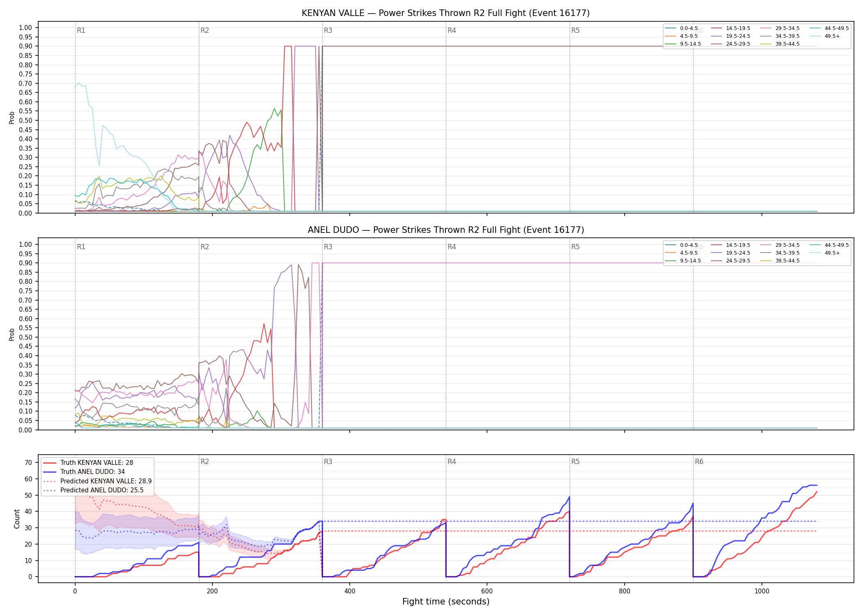Click R1 round label in KENYAN VALLE chart
863x616 pixels.
[81, 30]
